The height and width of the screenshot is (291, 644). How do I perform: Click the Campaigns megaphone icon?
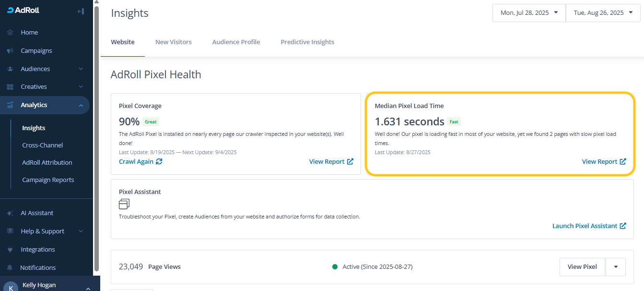[x=10, y=51]
